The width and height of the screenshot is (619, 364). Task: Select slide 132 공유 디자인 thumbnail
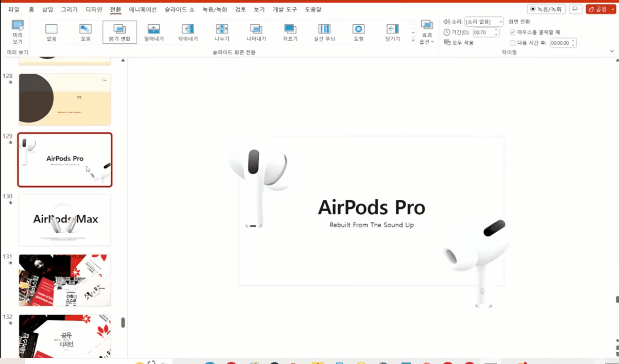tap(65, 336)
